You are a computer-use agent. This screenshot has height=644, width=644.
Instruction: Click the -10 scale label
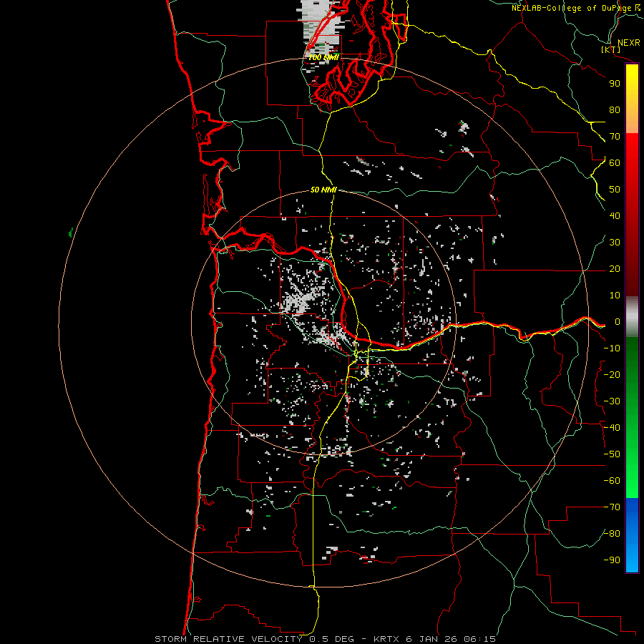tap(612, 348)
